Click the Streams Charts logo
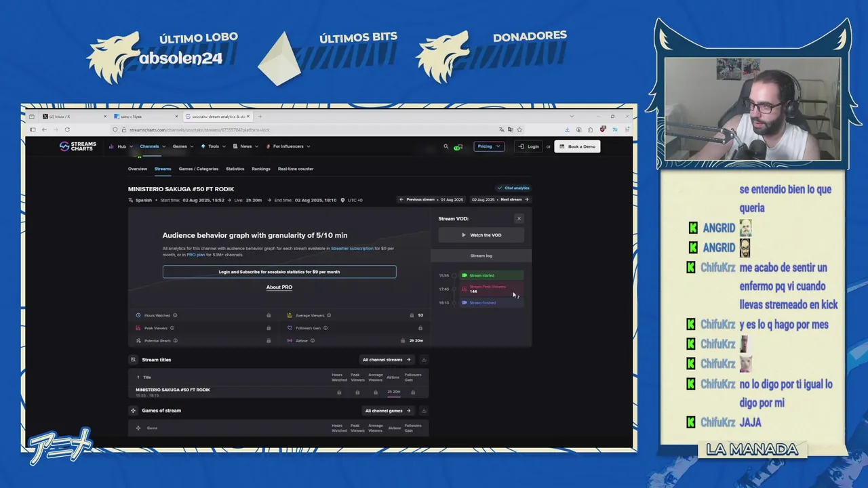This screenshot has width=868, height=488. 78,146
